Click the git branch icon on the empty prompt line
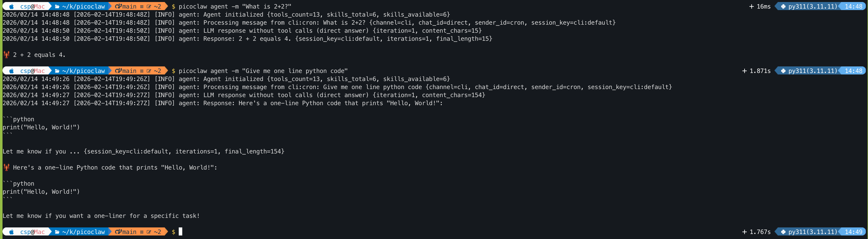Image resolution: width=868 pixels, height=239 pixels. click(x=118, y=232)
